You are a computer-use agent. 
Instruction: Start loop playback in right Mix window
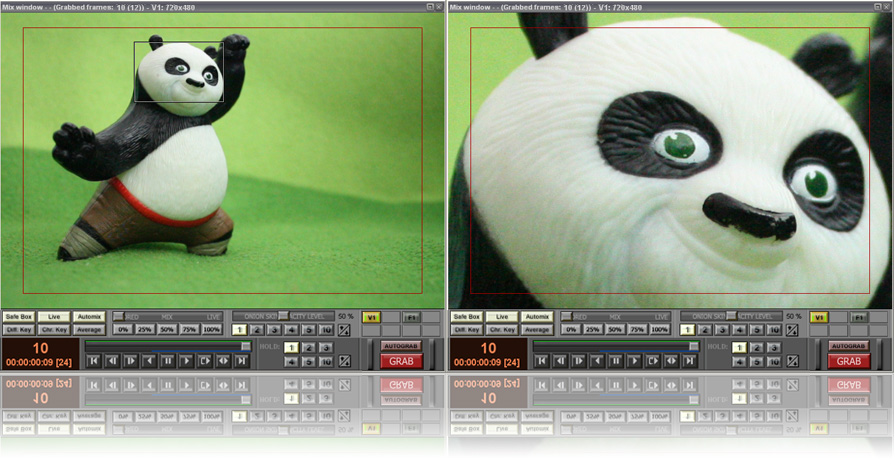[x=652, y=361]
